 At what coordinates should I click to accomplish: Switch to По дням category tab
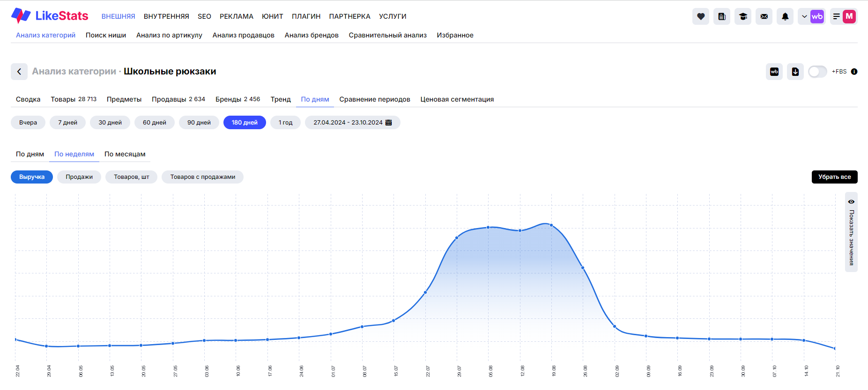click(x=315, y=99)
